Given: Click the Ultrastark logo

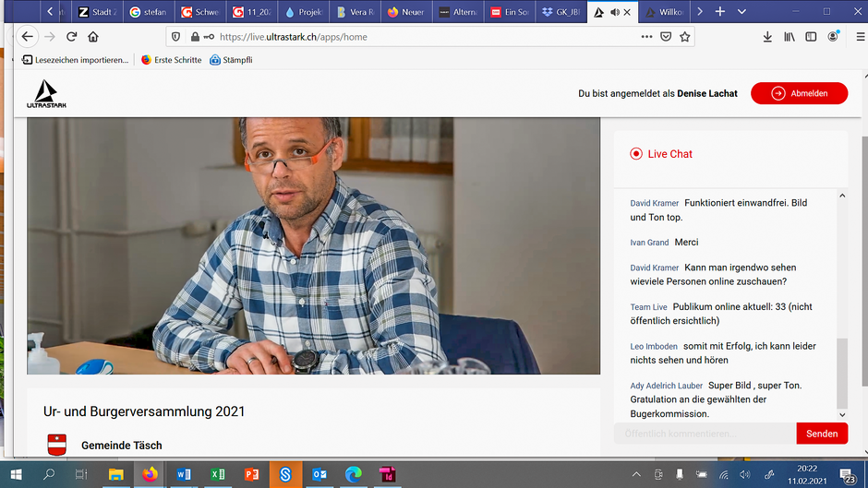Looking at the screenshot, I should (46, 93).
